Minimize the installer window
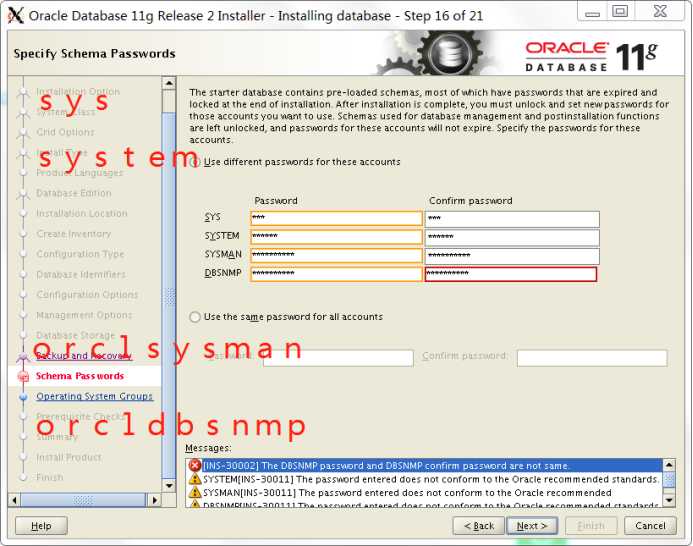 tap(592, 11)
